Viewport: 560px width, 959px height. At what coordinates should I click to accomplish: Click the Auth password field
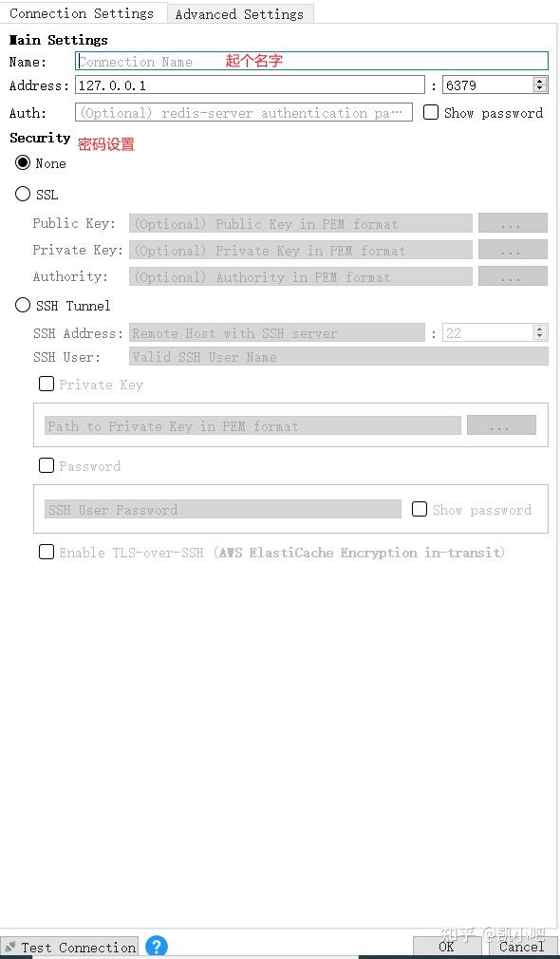(244, 112)
